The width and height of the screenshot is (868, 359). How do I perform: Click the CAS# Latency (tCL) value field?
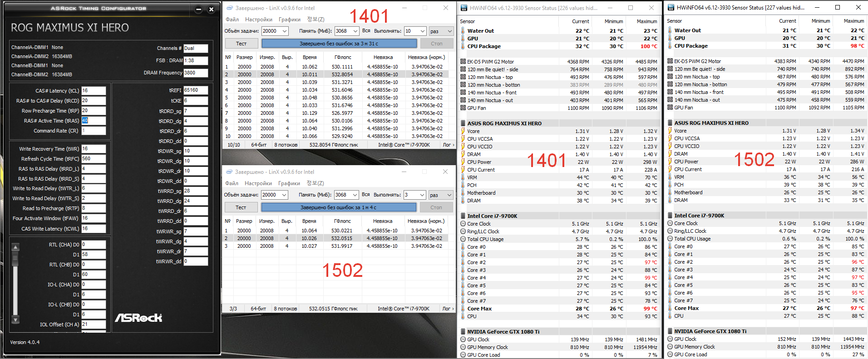94,91
